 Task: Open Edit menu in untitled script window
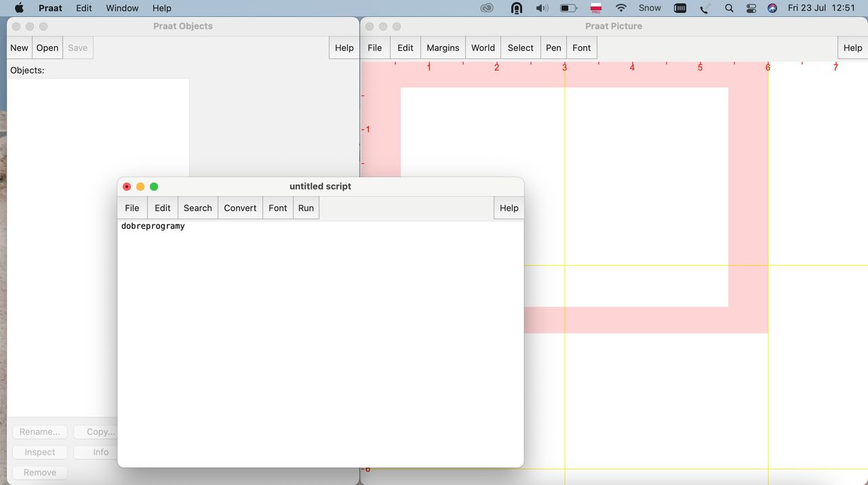[163, 208]
